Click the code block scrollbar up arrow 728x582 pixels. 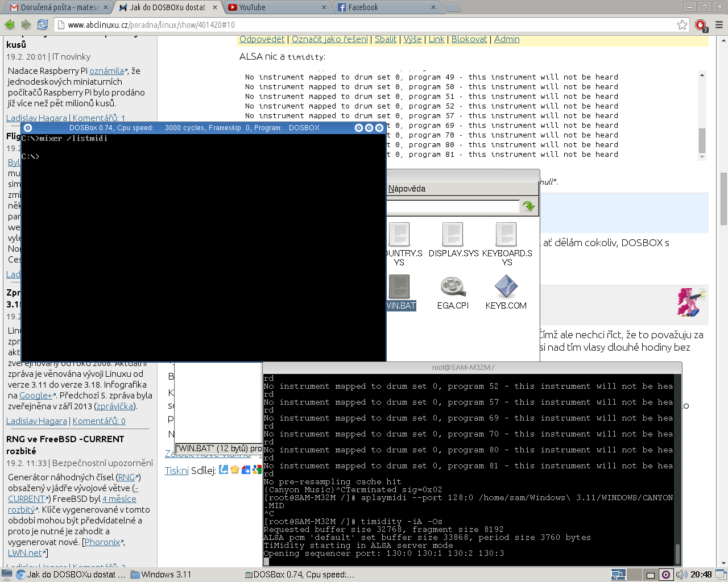[x=702, y=75]
